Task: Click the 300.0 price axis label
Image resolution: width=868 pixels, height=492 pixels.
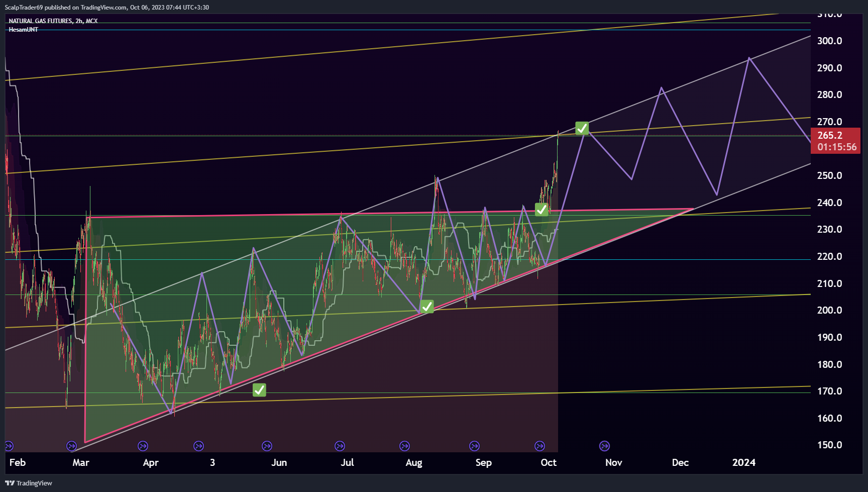Action: [x=829, y=41]
